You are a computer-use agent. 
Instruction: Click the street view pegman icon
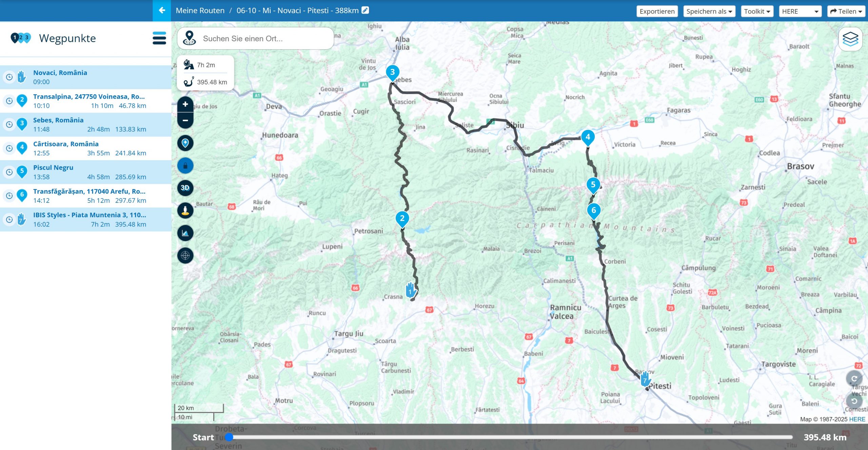[185, 210]
